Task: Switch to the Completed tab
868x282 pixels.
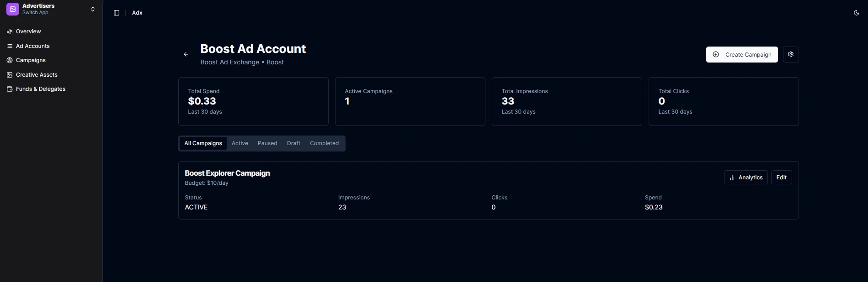Action: [325, 143]
